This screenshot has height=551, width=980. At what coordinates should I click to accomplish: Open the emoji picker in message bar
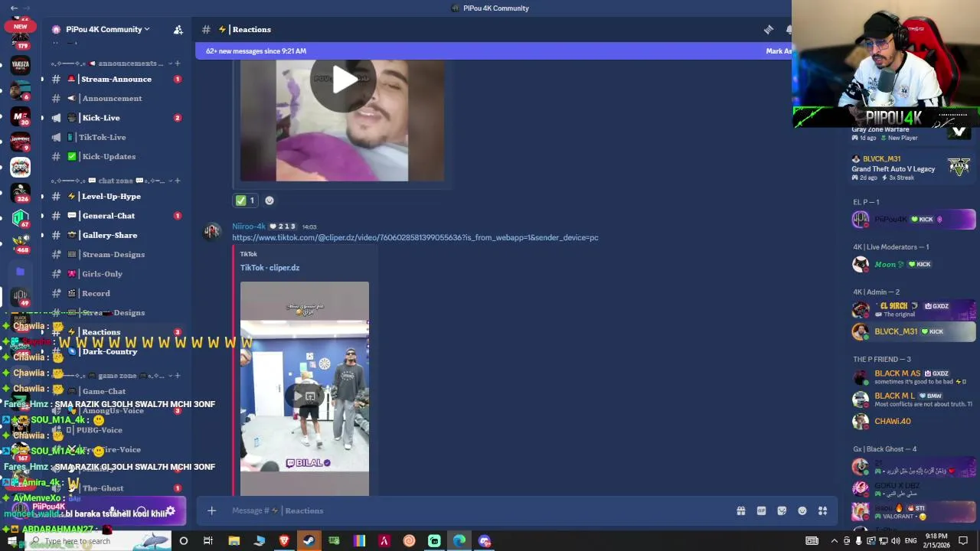pyautogui.click(x=802, y=510)
